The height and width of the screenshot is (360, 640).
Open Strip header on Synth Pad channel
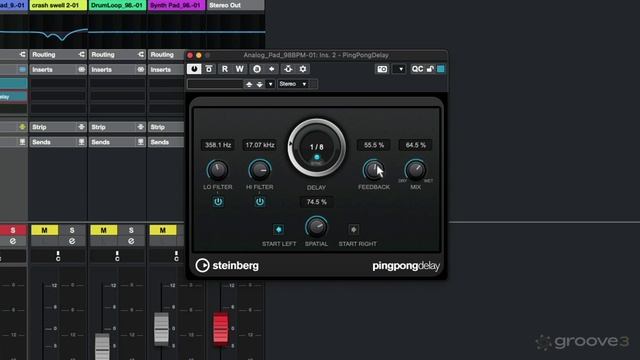point(166,127)
